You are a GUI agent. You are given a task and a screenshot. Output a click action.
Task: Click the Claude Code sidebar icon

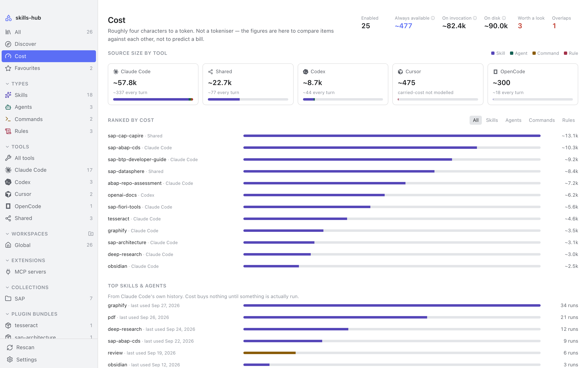click(x=8, y=170)
